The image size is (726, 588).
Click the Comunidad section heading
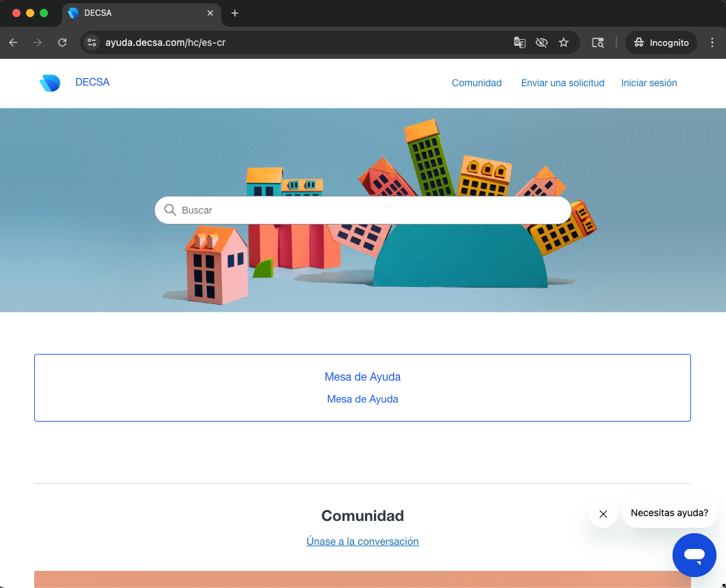tap(362, 515)
